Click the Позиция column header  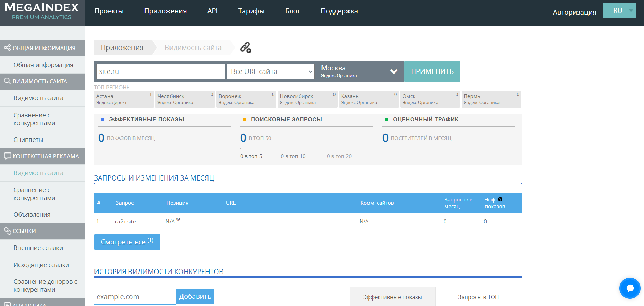tap(177, 203)
